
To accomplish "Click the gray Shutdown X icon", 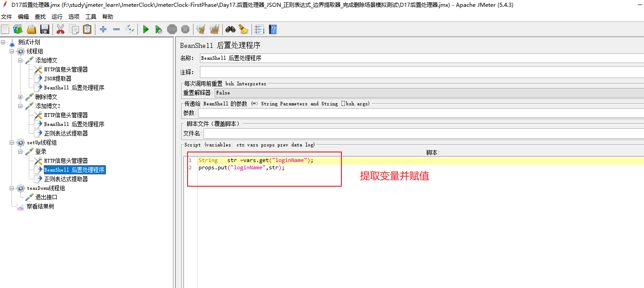I will 185,30.
